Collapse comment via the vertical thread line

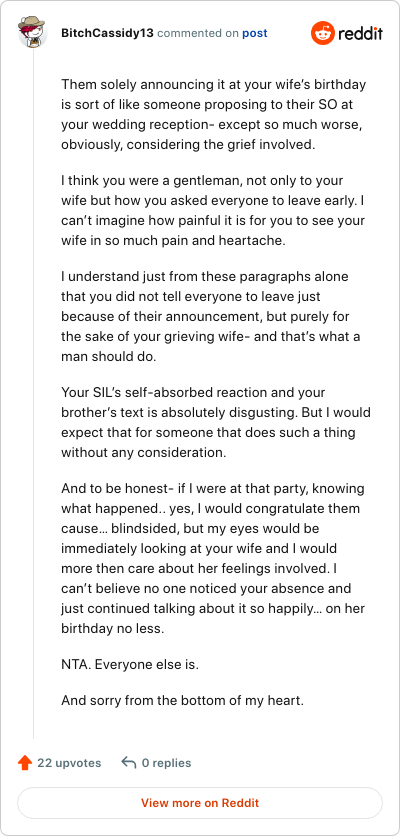coord(34,393)
